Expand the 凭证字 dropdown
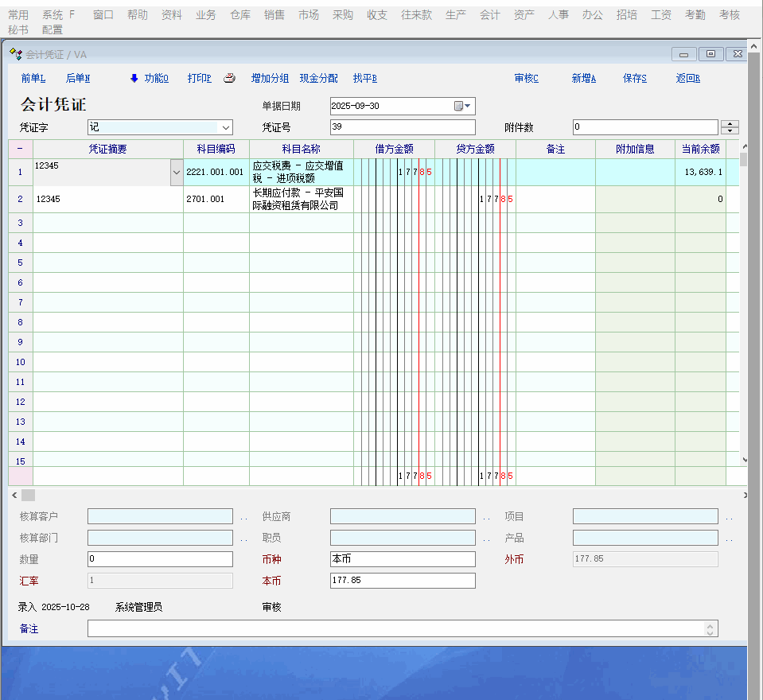This screenshot has width=763, height=700. click(225, 127)
